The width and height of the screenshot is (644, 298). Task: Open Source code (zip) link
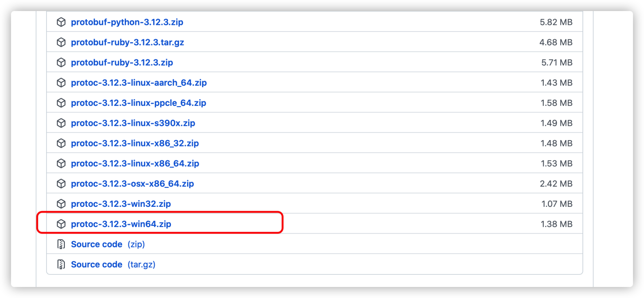pyautogui.click(x=108, y=244)
